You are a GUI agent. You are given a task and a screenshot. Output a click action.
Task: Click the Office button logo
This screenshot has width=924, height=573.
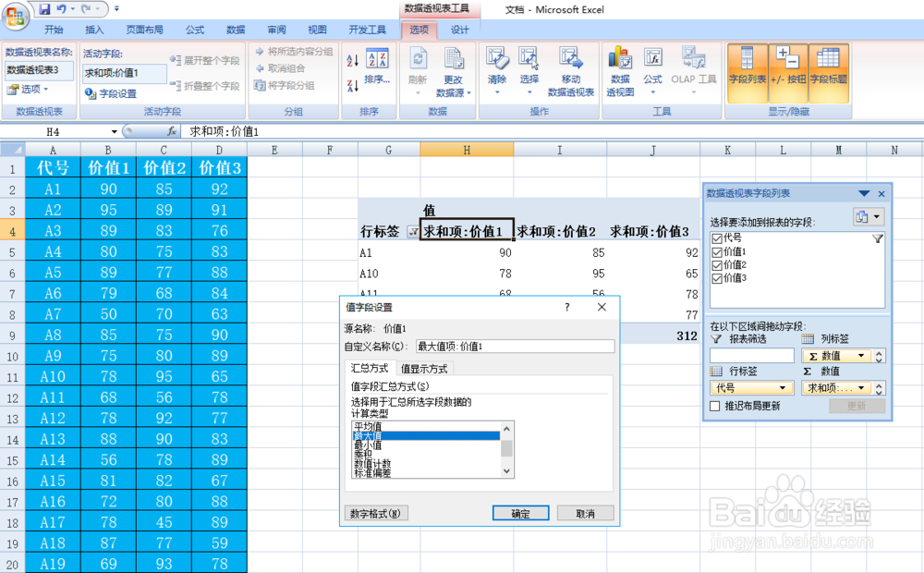[x=16, y=17]
